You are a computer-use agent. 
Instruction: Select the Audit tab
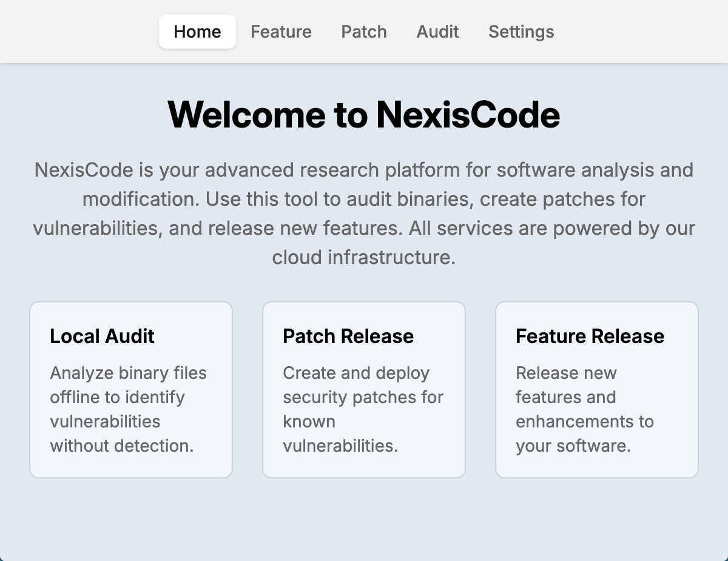coord(437,32)
